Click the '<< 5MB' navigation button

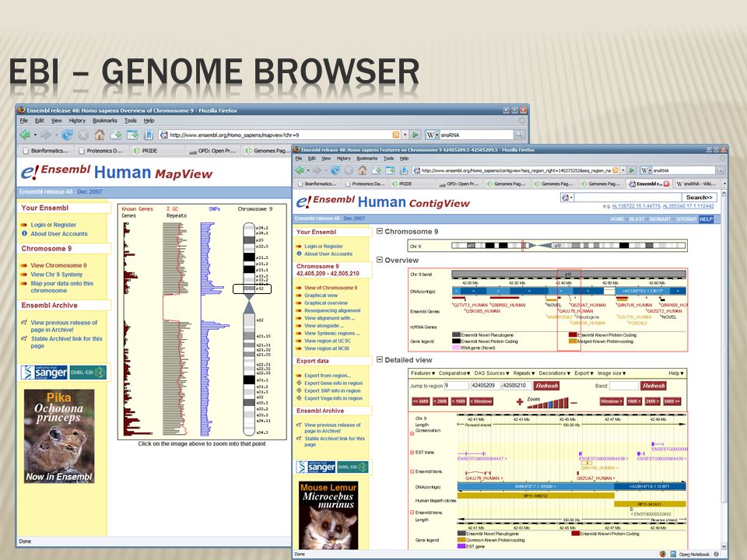421,401
